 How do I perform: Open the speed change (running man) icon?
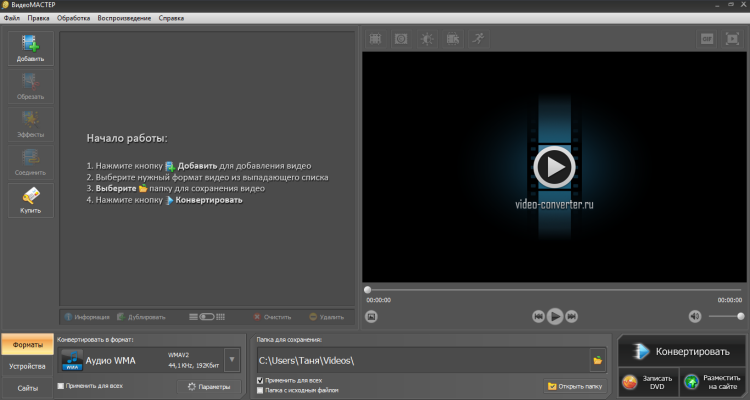(478, 39)
